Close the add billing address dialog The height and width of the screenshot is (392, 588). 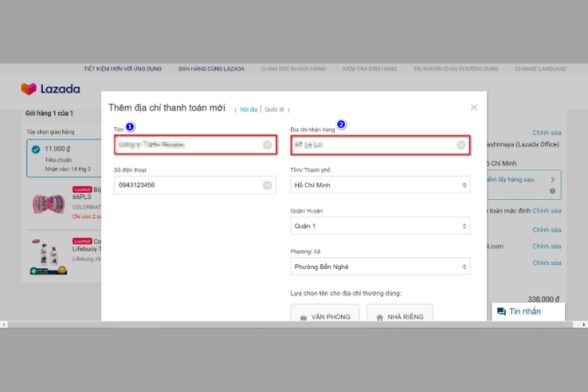474,107
